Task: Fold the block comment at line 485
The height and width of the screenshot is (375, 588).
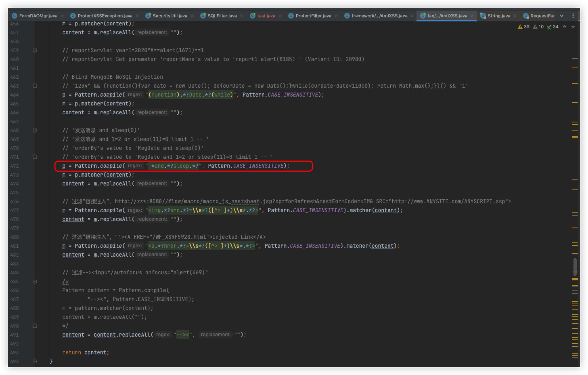Action: pyautogui.click(x=35, y=281)
